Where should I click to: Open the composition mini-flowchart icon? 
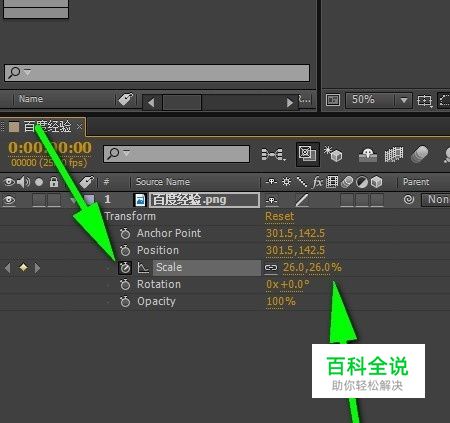(274, 154)
